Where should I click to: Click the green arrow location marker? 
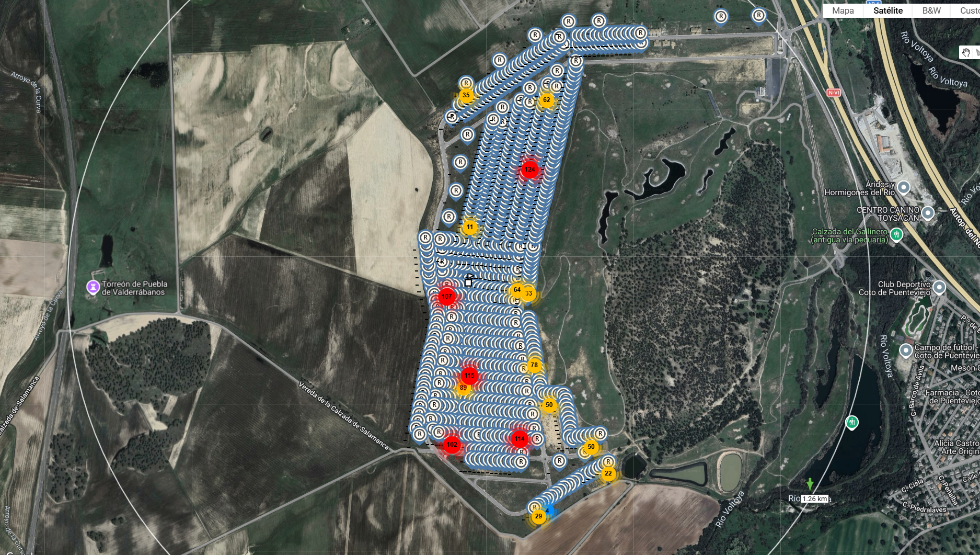click(810, 484)
